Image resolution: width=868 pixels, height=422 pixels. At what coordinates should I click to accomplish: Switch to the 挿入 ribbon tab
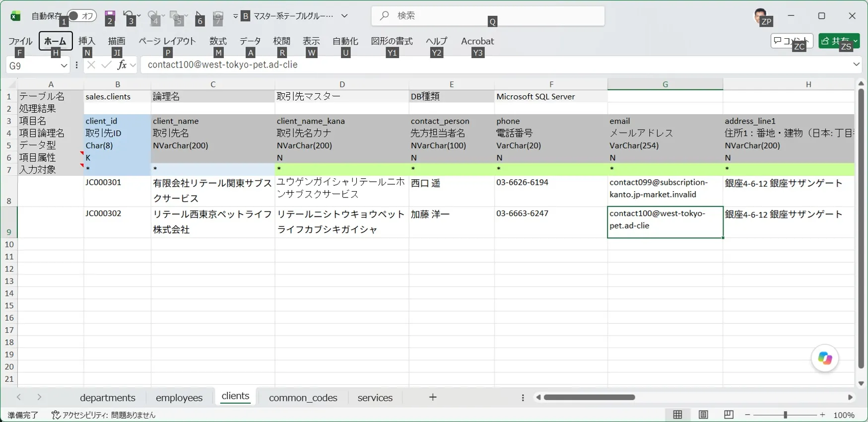87,41
